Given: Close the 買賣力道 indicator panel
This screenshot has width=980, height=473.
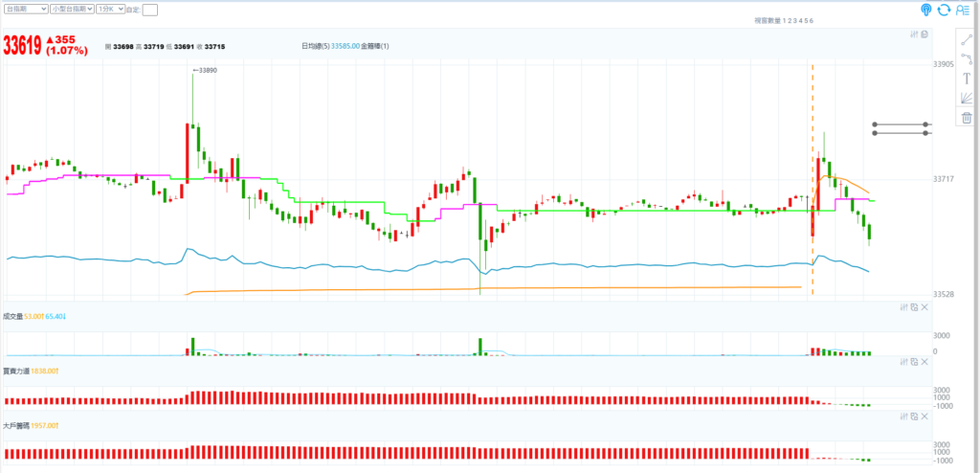Looking at the screenshot, I should coord(924,361).
